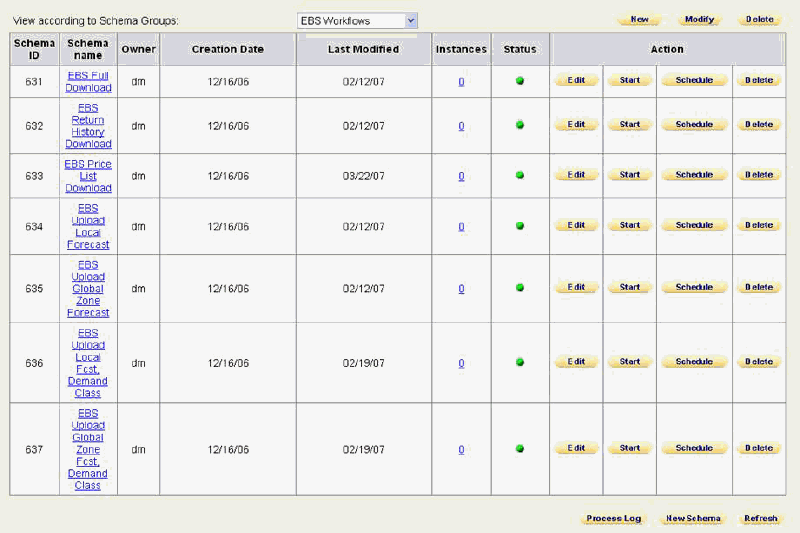Delete schema 634 Upload Local Forecast
Screen dimensions: 800x533
point(759,225)
